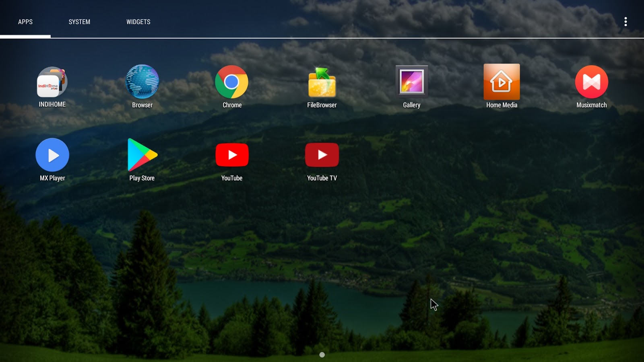Click the Gallery text label
Screen dimensions: 644x362
point(412,105)
